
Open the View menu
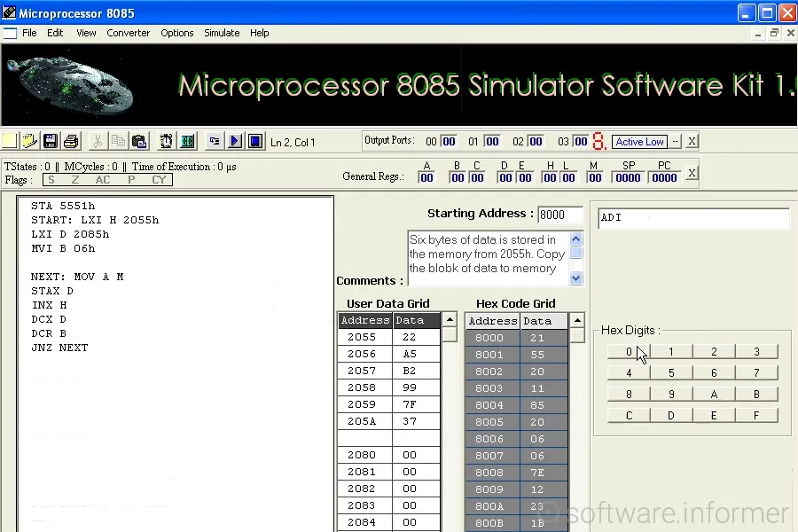(86, 33)
